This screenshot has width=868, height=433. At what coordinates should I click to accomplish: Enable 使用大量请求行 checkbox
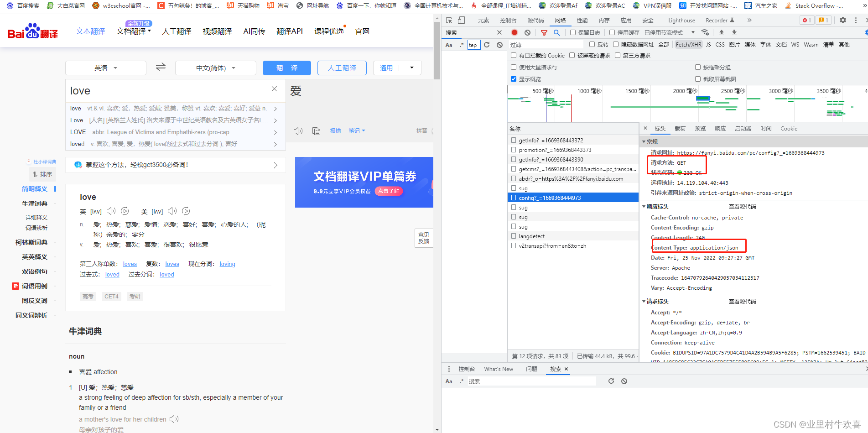514,67
